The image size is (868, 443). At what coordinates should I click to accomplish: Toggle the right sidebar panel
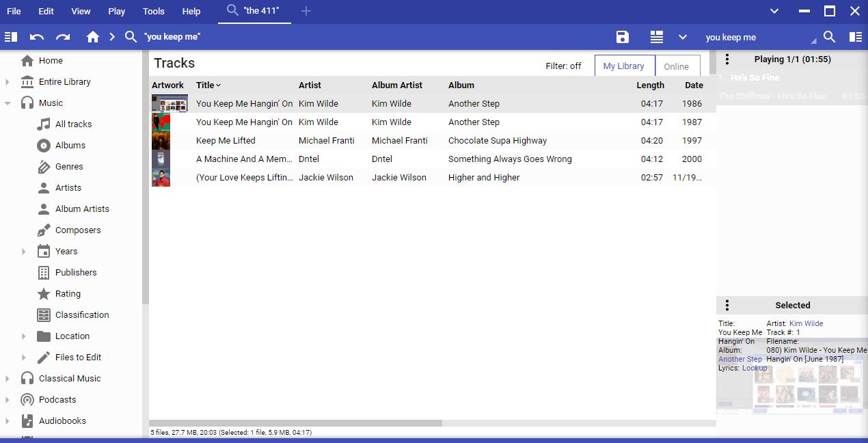pos(855,37)
